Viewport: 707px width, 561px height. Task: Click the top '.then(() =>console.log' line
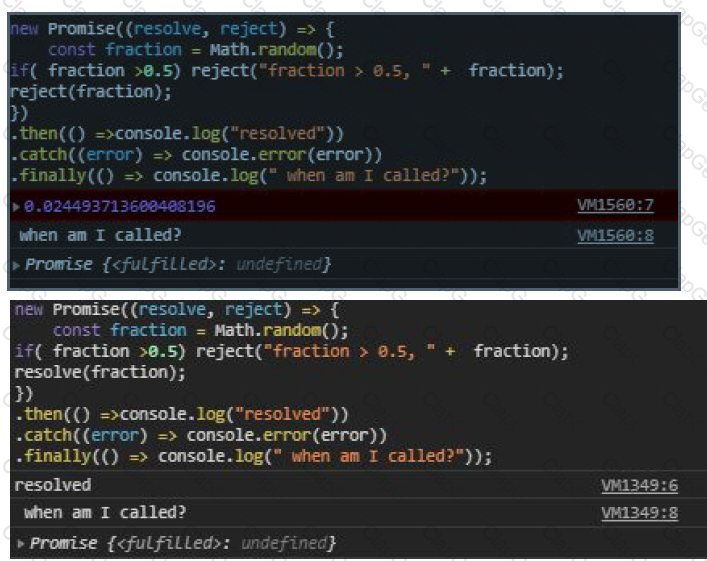click(177, 134)
